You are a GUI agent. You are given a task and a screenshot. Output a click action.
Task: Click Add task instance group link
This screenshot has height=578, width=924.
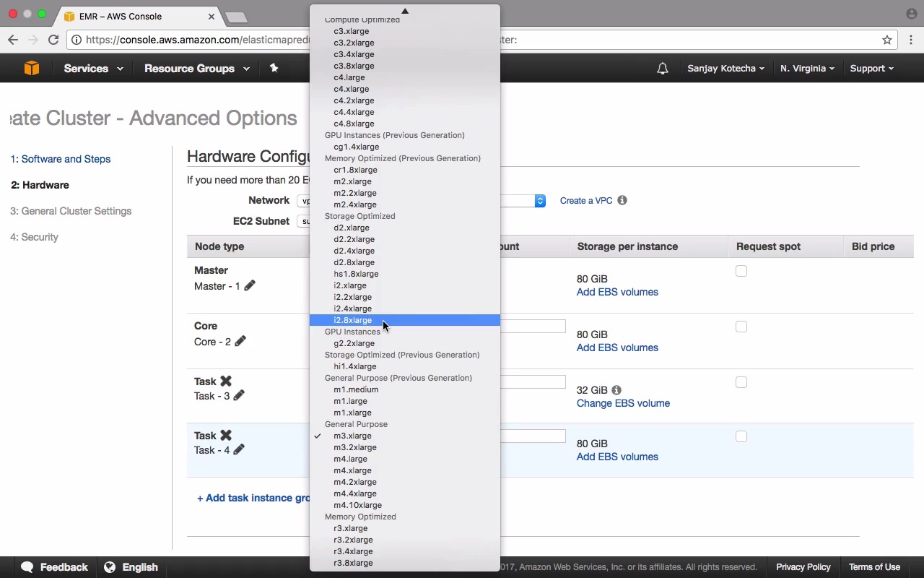(254, 498)
